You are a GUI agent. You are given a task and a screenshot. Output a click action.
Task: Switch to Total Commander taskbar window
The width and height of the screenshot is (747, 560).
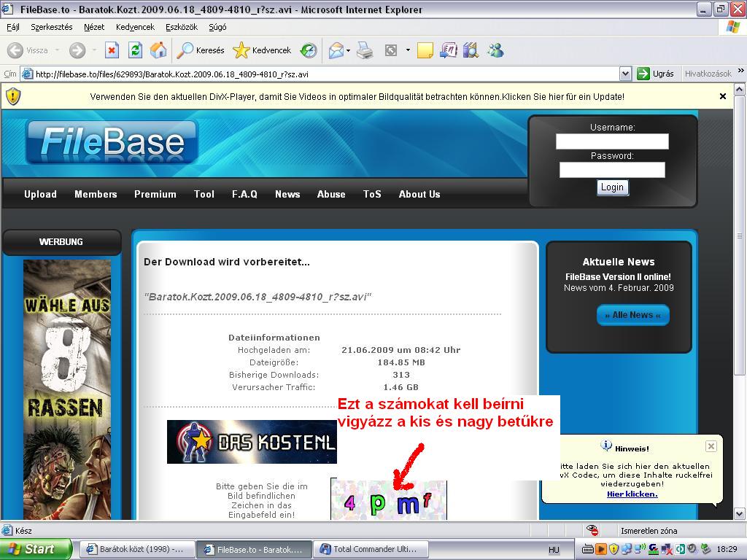coord(371,549)
